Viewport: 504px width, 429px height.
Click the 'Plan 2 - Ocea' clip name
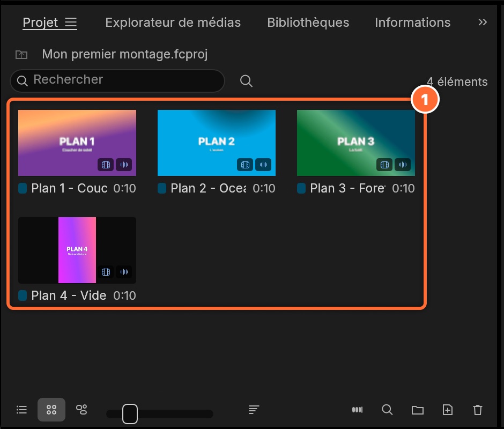tap(208, 188)
